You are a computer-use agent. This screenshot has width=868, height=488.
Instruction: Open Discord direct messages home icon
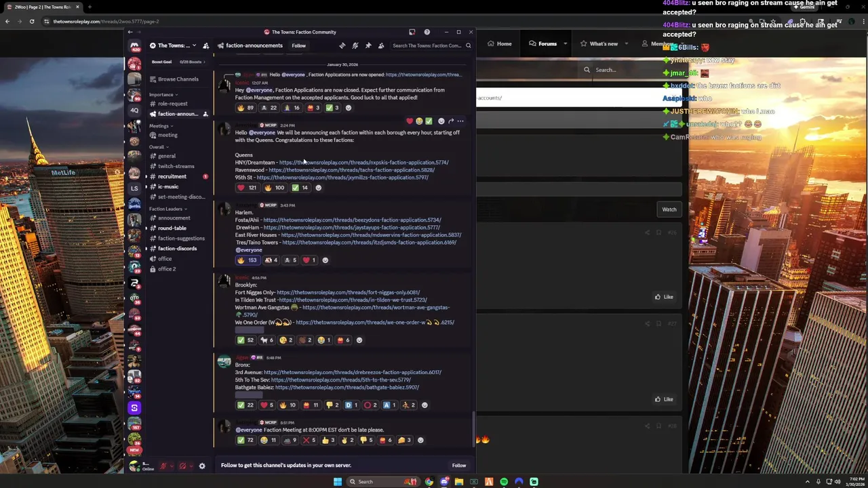click(x=134, y=46)
